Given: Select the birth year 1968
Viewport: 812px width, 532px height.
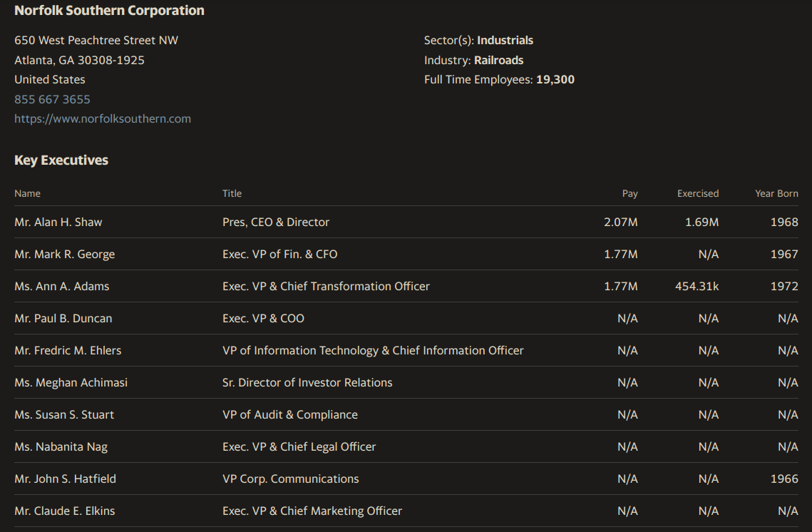Looking at the screenshot, I should [784, 222].
